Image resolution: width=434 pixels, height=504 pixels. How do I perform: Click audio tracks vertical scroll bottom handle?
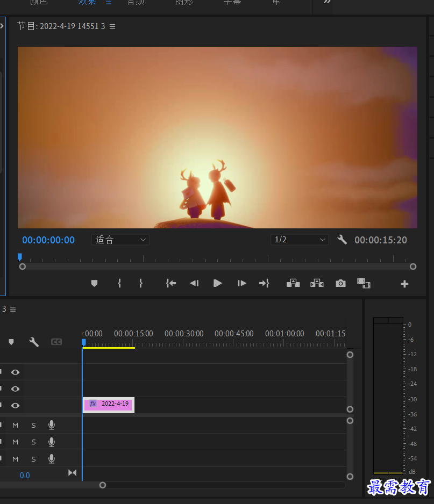point(350,477)
